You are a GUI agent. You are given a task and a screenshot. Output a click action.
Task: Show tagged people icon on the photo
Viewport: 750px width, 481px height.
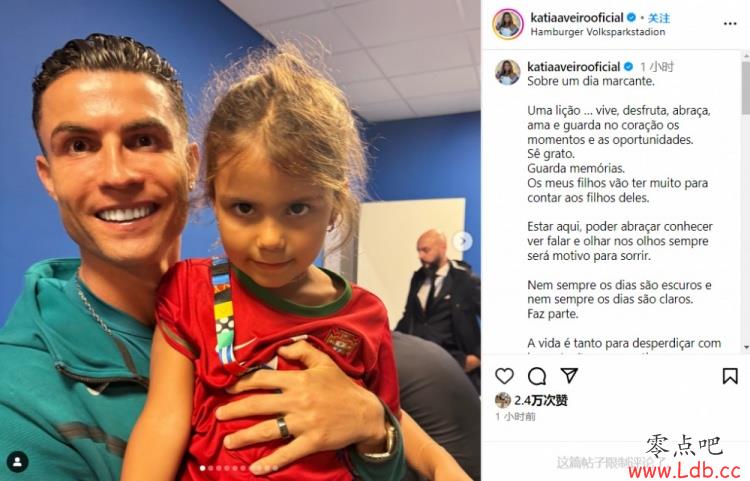pyautogui.click(x=18, y=462)
